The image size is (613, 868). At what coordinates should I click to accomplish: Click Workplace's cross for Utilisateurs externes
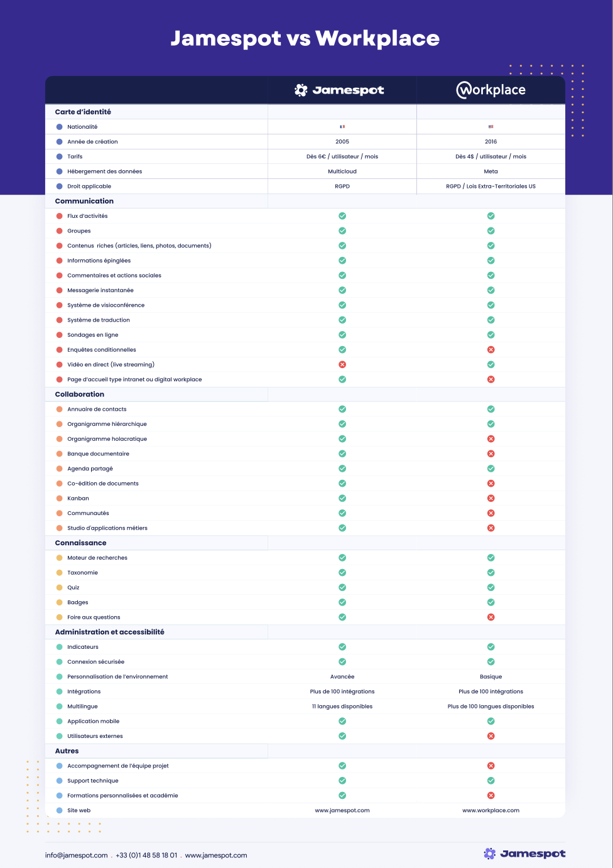coord(491,736)
